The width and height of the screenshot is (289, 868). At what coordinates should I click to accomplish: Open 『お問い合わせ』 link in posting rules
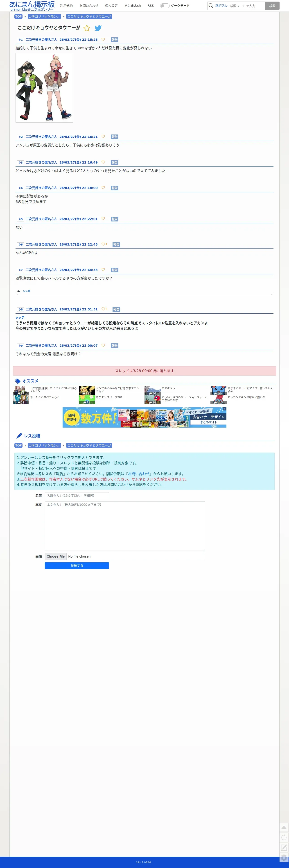[x=138, y=474]
